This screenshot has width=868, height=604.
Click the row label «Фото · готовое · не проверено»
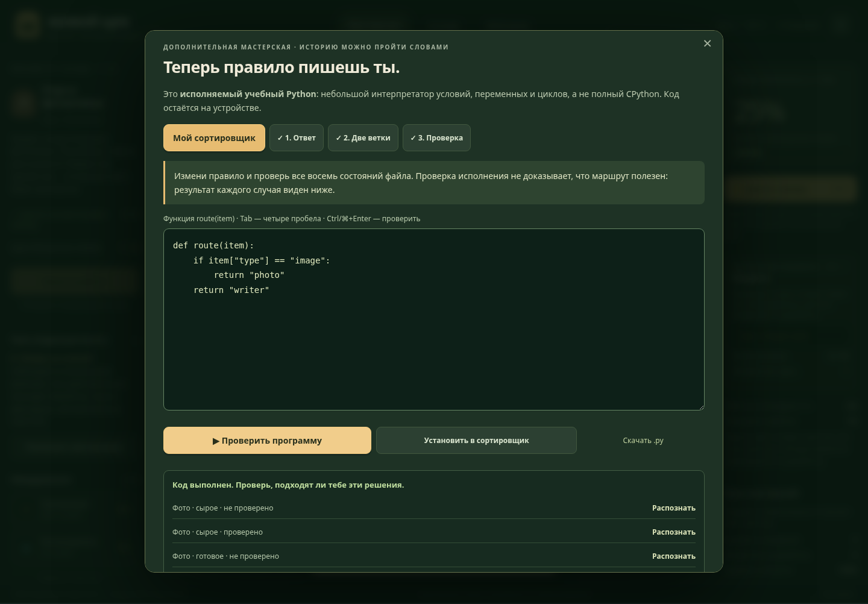pos(225,556)
